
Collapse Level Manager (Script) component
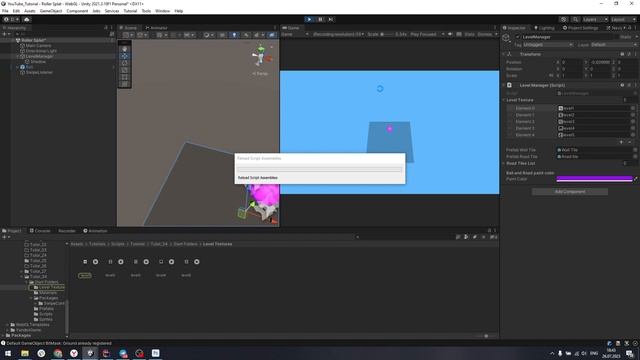[x=504, y=85]
